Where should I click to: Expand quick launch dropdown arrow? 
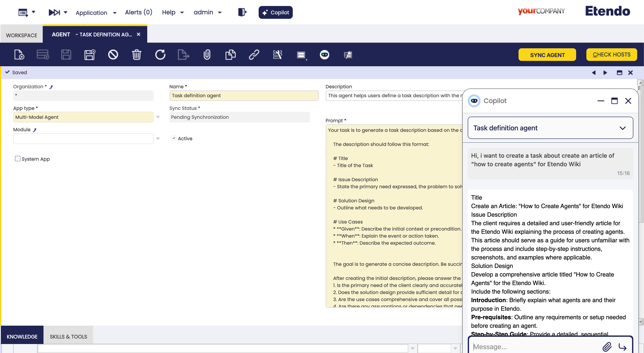point(66,12)
